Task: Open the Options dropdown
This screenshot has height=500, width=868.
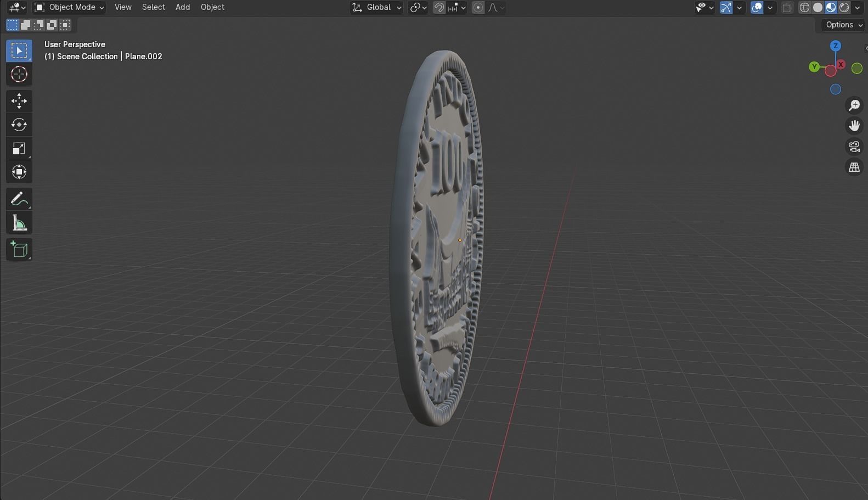Action: tap(844, 25)
